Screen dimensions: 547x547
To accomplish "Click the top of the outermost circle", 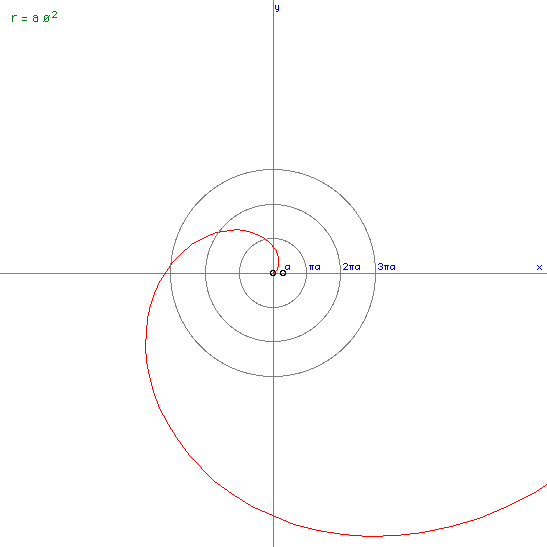I will coord(274,170).
